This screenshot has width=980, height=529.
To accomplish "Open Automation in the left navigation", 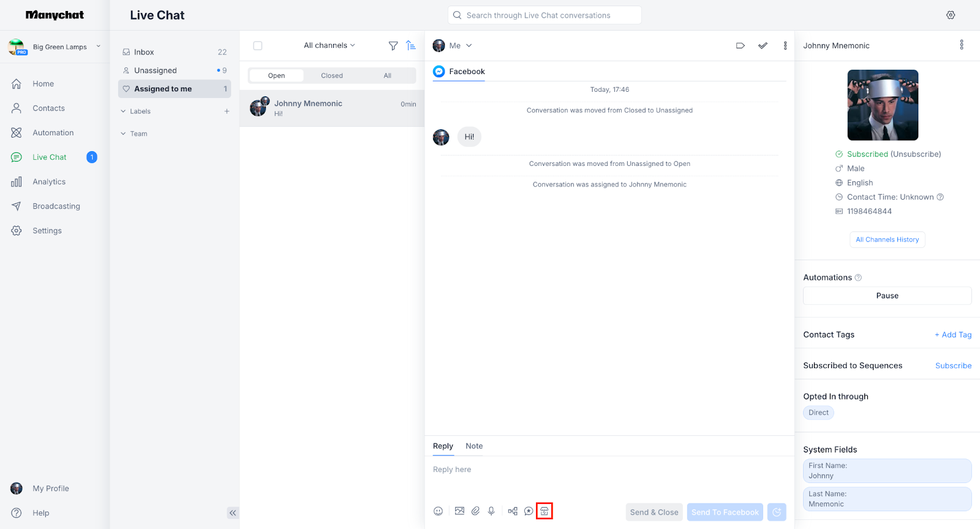I will (x=53, y=133).
